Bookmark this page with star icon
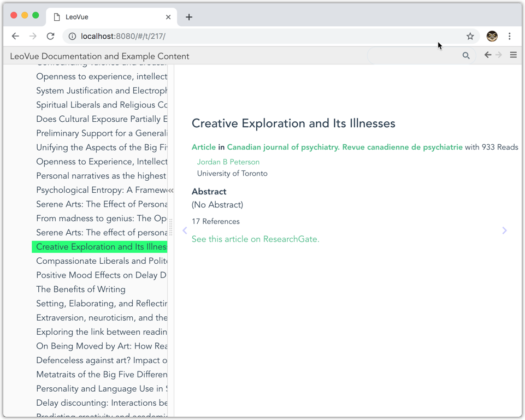525x420 pixels. (x=470, y=37)
